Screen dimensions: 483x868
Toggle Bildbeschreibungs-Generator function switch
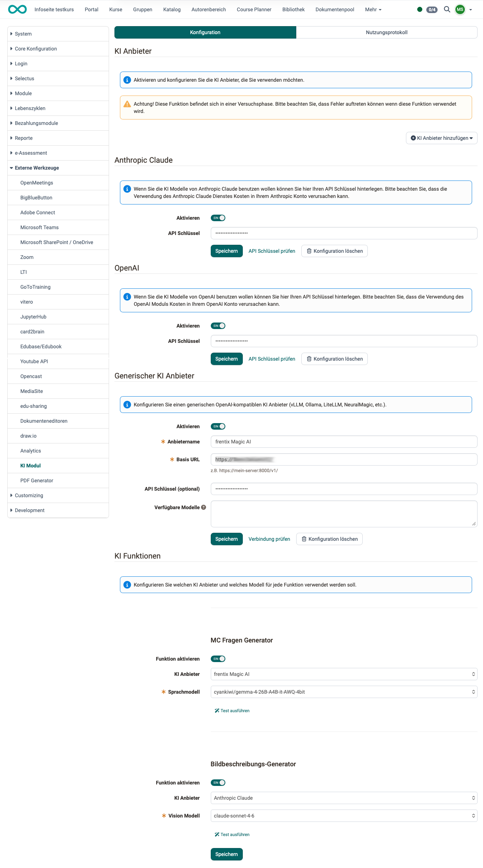pyautogui.click(x=218, y=783)
